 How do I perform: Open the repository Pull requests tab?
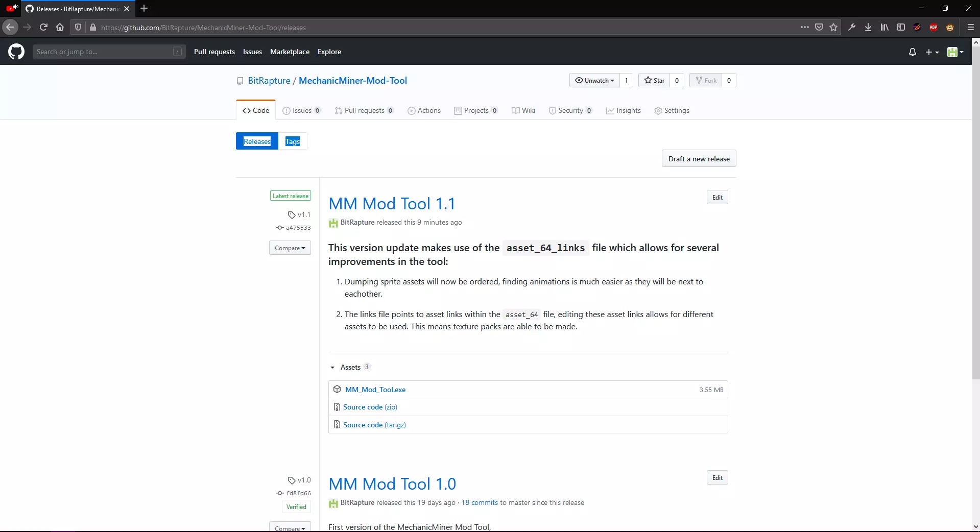click(364, 110)
